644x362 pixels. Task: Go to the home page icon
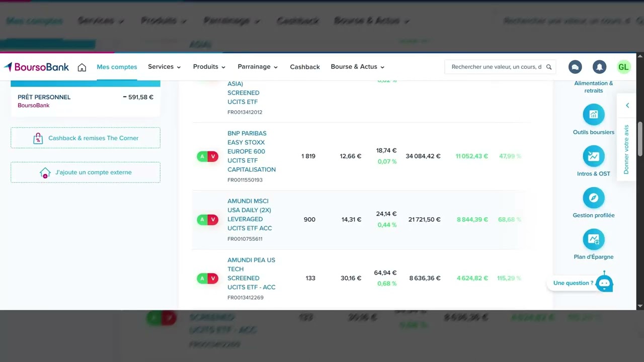82,67
